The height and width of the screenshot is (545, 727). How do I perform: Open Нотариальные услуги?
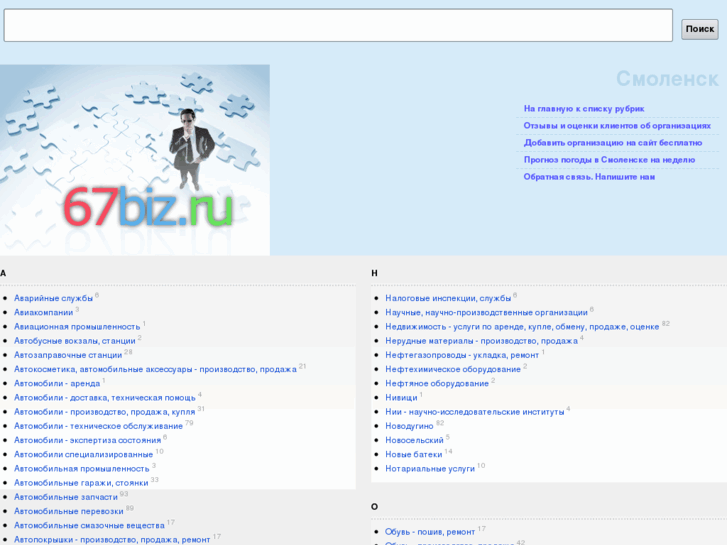(x=430, y=469)
